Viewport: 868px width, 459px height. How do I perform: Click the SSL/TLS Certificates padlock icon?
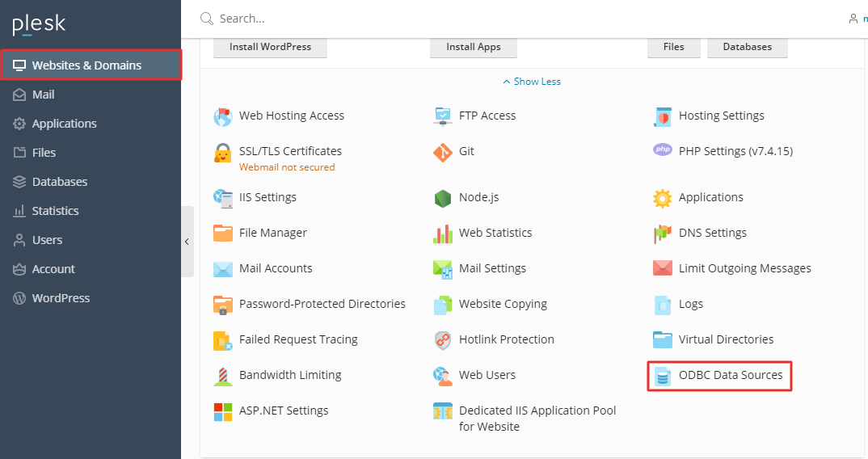[222, 152]
